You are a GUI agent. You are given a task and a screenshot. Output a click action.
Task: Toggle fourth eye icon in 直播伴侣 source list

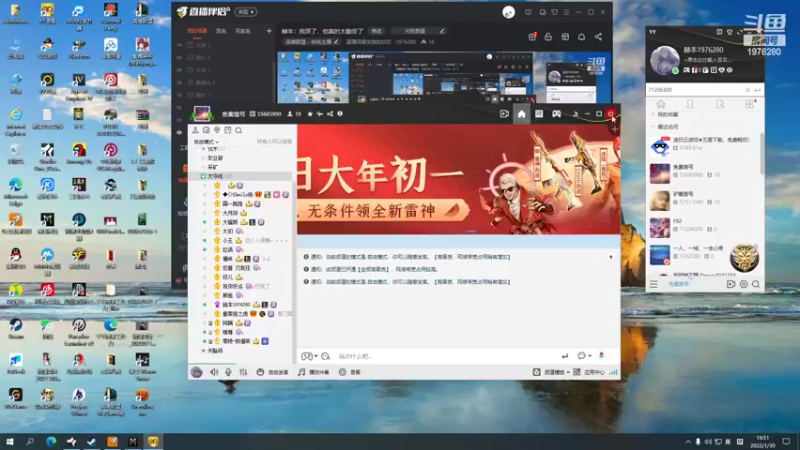tap(179, 82)
